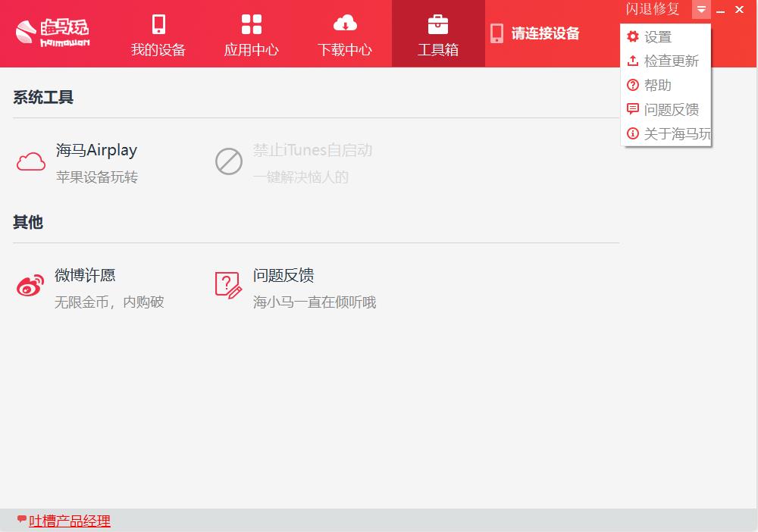Image resolution: width=758 pixels, height=532 pixels.
Task: Click the disabled 禁止iTunes自启动 icon
Action: pos(229,161)
